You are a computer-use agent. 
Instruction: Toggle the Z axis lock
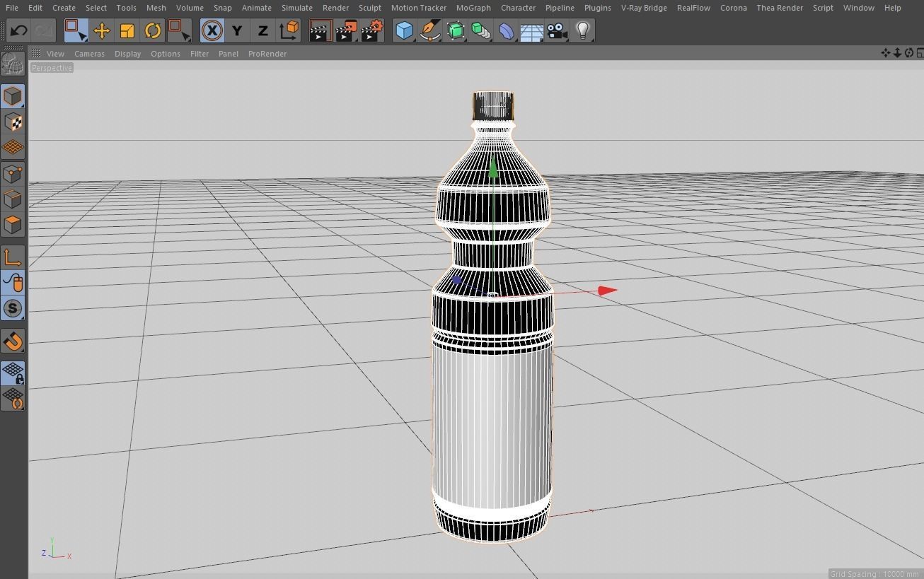tap(262, 30)
